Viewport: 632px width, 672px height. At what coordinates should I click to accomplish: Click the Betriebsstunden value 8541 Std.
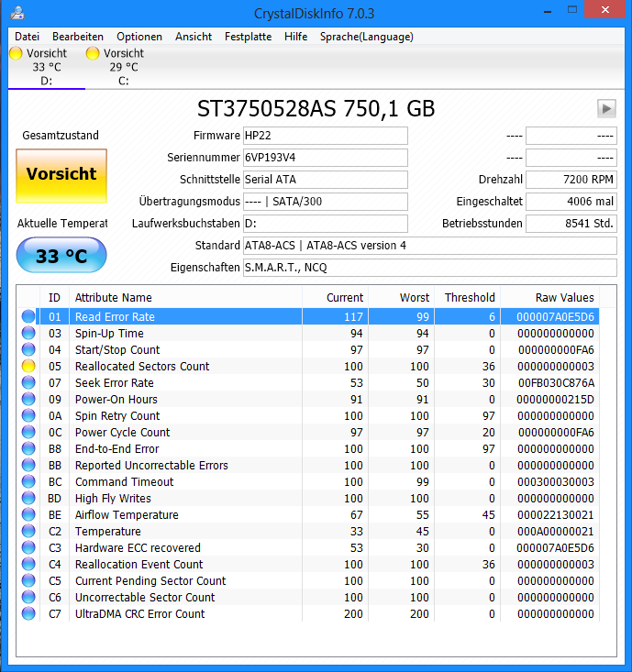pyautogui.click(x=571, y=224)
